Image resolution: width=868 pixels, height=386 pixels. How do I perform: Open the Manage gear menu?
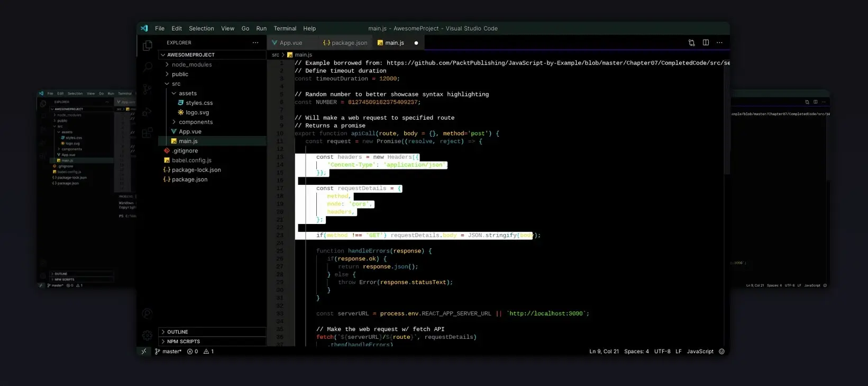(148, 335)
